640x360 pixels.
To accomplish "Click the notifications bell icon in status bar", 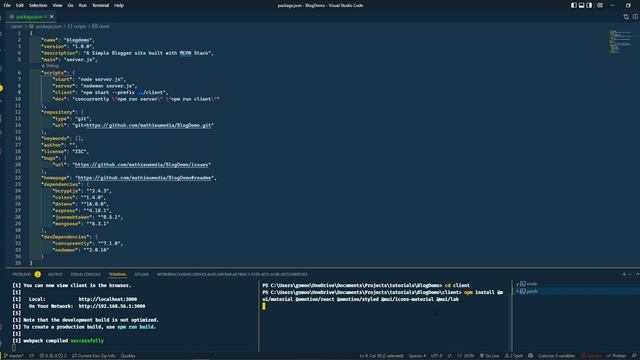I will 634,356.
